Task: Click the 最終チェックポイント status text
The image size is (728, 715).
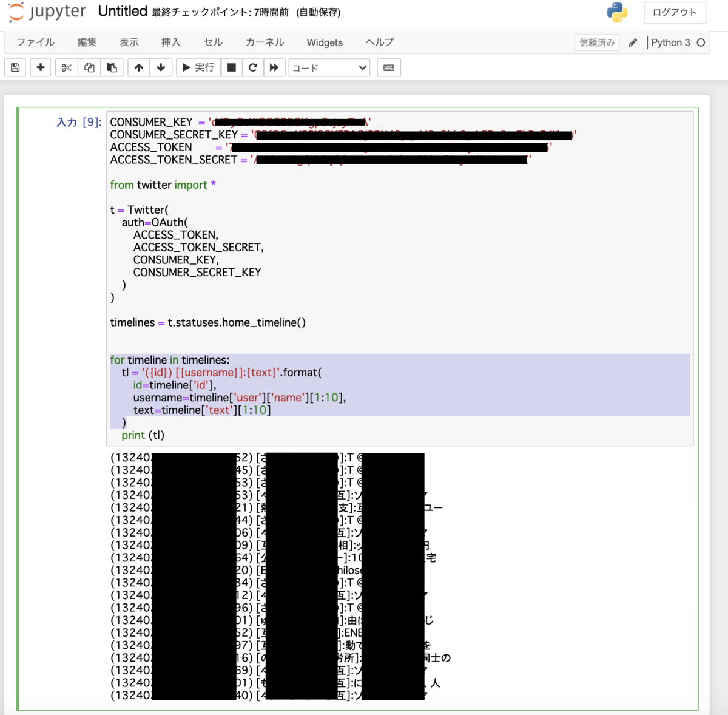Action: click(246, 12)
